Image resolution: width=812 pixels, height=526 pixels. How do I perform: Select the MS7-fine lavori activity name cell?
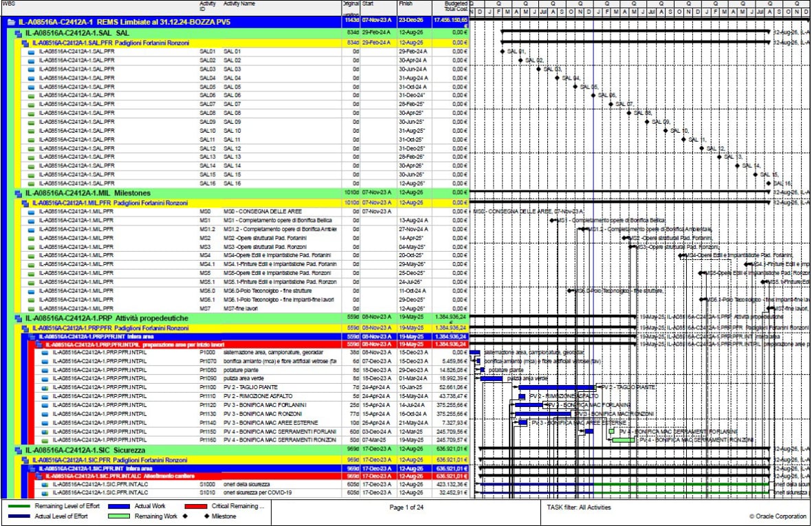[282, 309]
